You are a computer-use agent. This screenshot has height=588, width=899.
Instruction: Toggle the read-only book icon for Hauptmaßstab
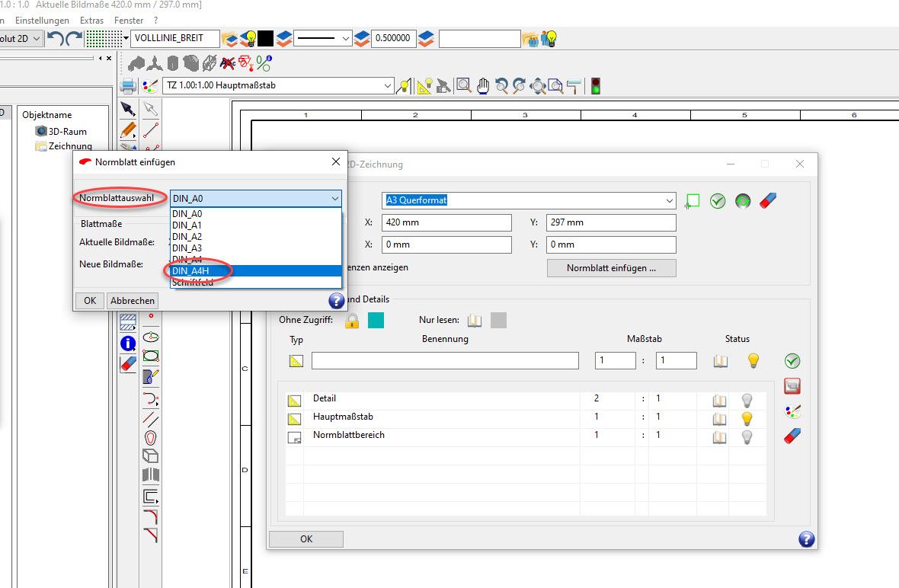point(719,418)
